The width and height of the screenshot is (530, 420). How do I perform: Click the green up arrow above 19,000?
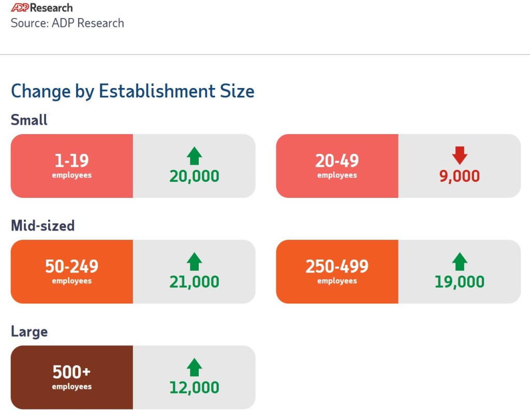[460, 262]
